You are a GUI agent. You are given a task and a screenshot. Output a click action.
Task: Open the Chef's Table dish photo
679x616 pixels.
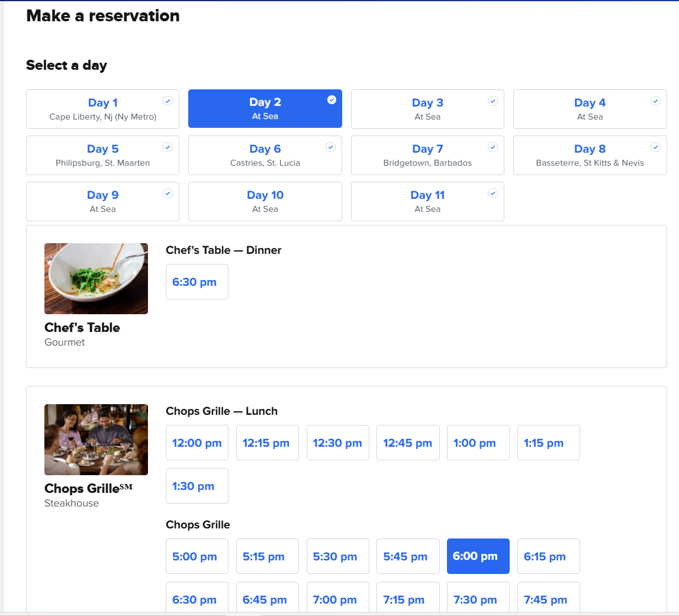[x=96, y=279]
